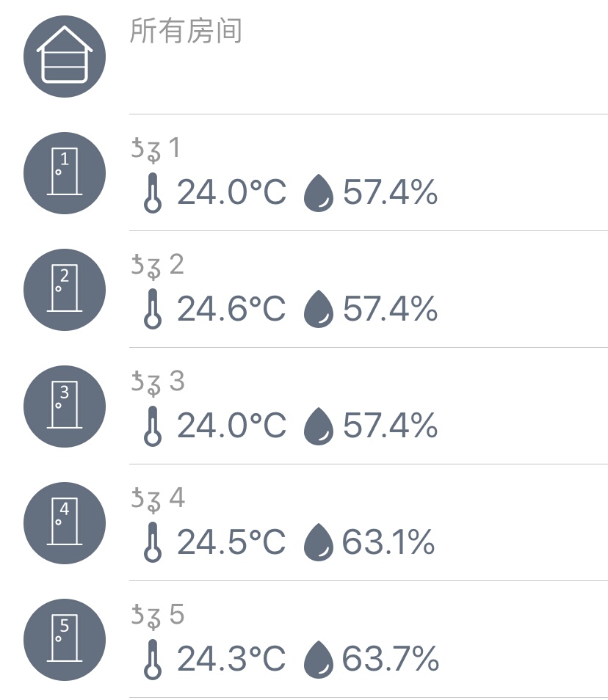Viewport: 608px width, 700px height.
Task: Select the 63.7% humidity value
Action: tap(390, 659)
